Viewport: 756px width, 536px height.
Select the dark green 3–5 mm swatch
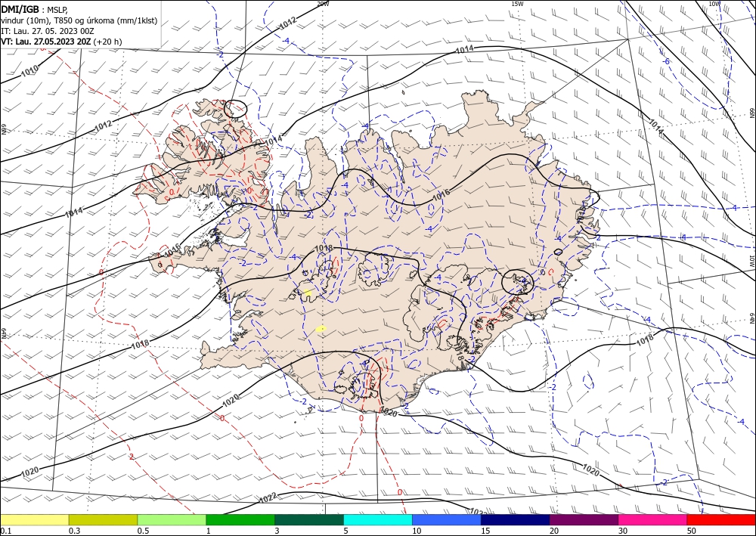point(309,519)
